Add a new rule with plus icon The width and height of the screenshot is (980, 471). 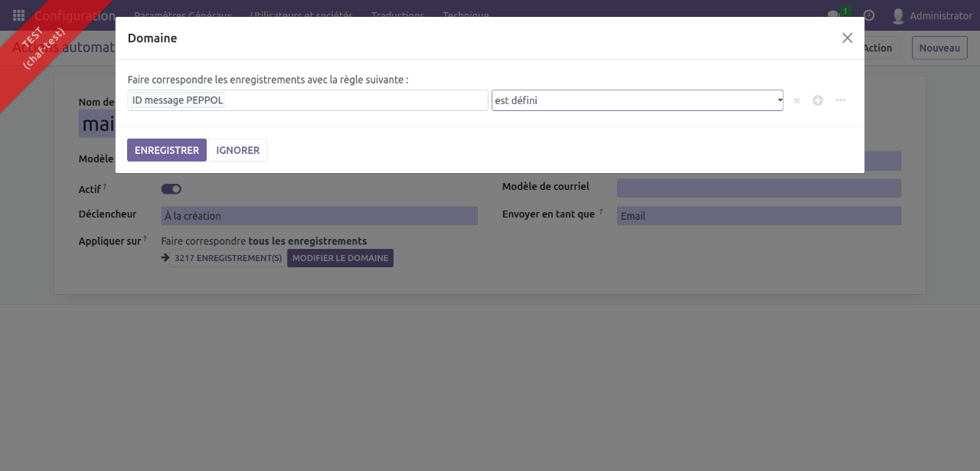point(818,100)
